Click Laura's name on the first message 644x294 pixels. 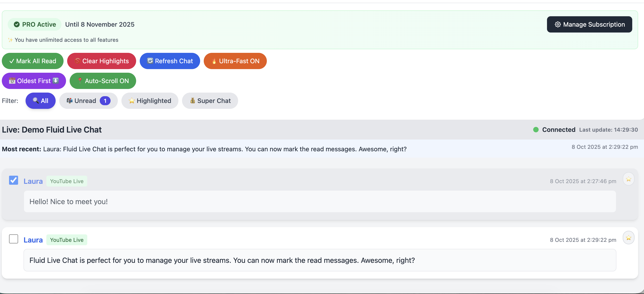pyautogui.click(x=33, y=181)
